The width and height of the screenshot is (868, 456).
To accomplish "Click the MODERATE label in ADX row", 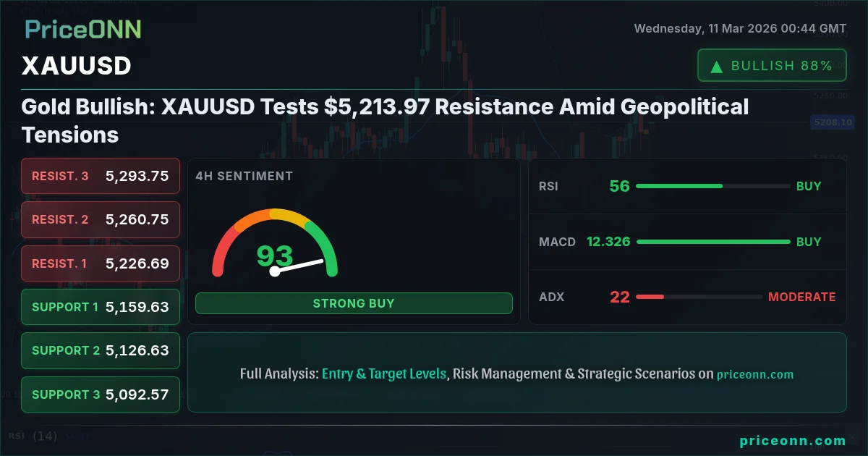I will point(801,297).
